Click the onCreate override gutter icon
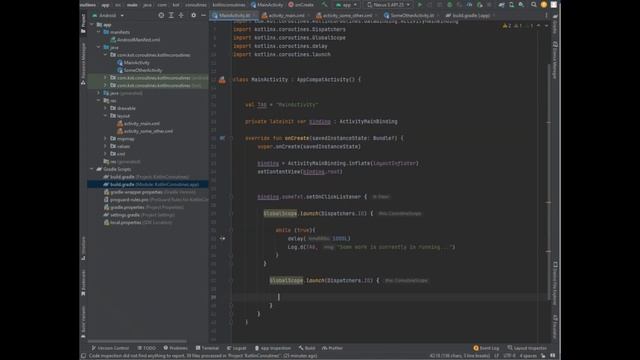The height and width of the screenshot is (360, 640). coord(222,138)
